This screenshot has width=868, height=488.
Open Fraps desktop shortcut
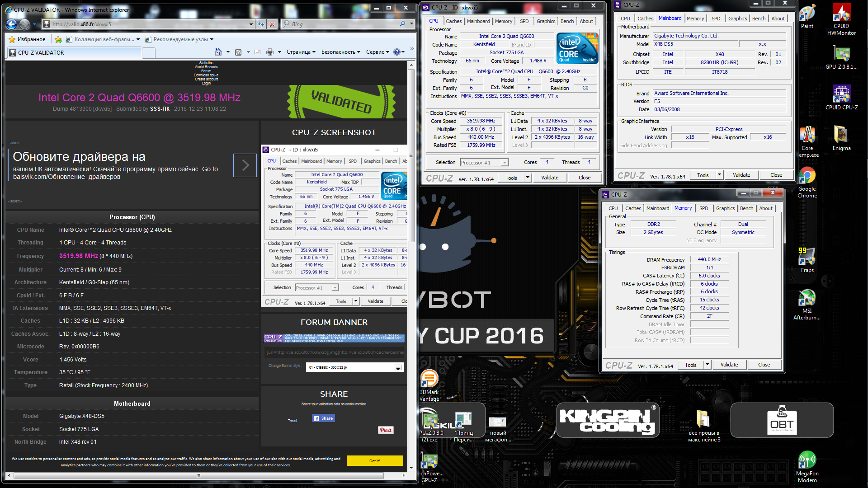tap(807, 260)
